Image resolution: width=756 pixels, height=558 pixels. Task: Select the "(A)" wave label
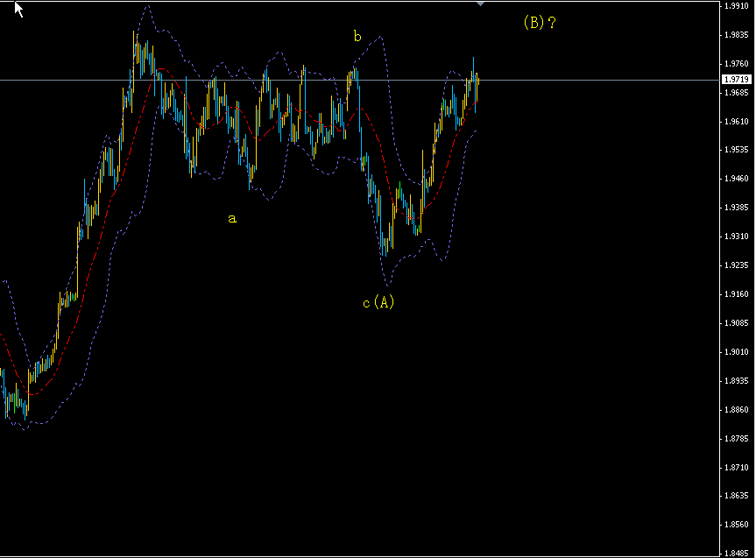pyautogui.click(x=384, y=302)
